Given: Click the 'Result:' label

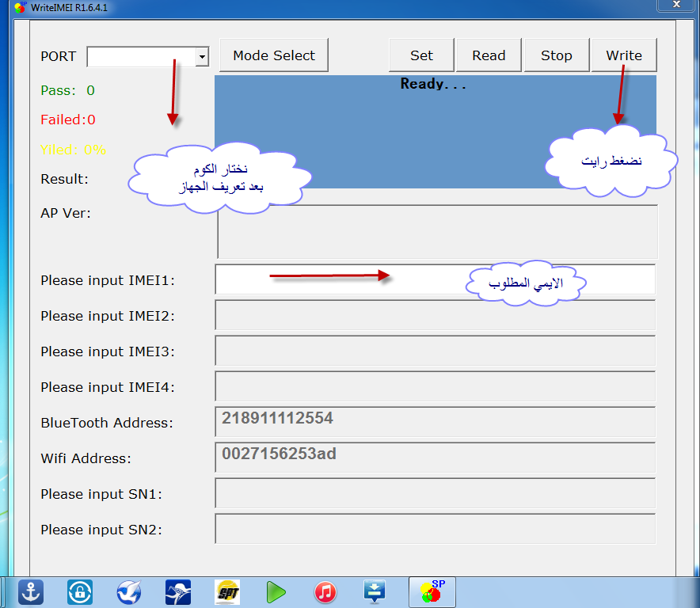Looking at the screenshot, I should click(x=64, y=179).
